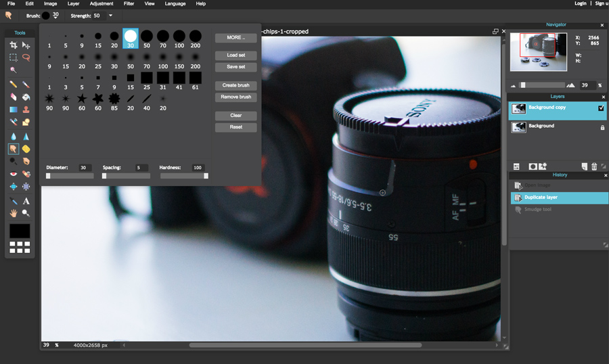The height and width of the screenshot is (364, 609).
Task: Click the brush Hardness slider
Action: [x=185, y=176]
